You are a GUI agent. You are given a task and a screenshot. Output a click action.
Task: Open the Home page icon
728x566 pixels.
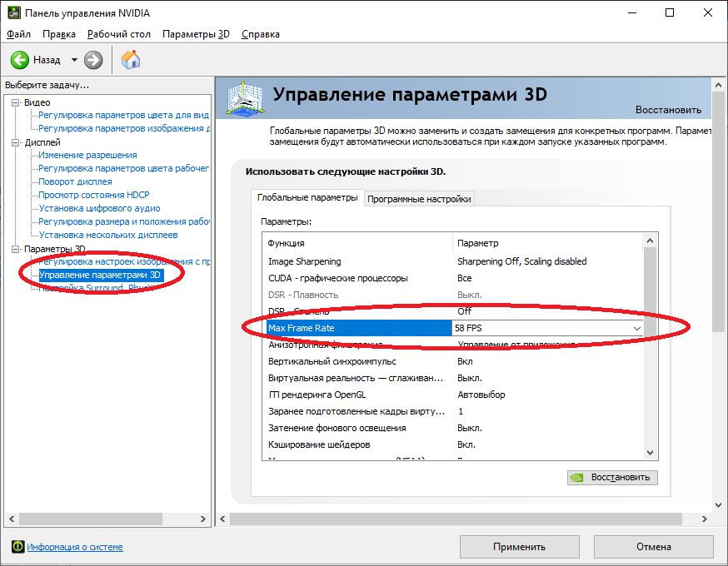coord(131,60)
